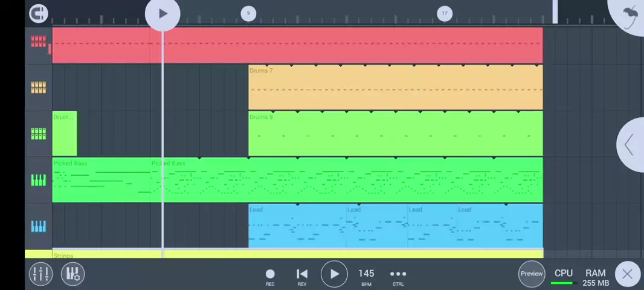This screenshot has height=290, width=644.
Task: Open the BPM 145 tempo setting
Action: pyautogui.click(x=366, y=275)
